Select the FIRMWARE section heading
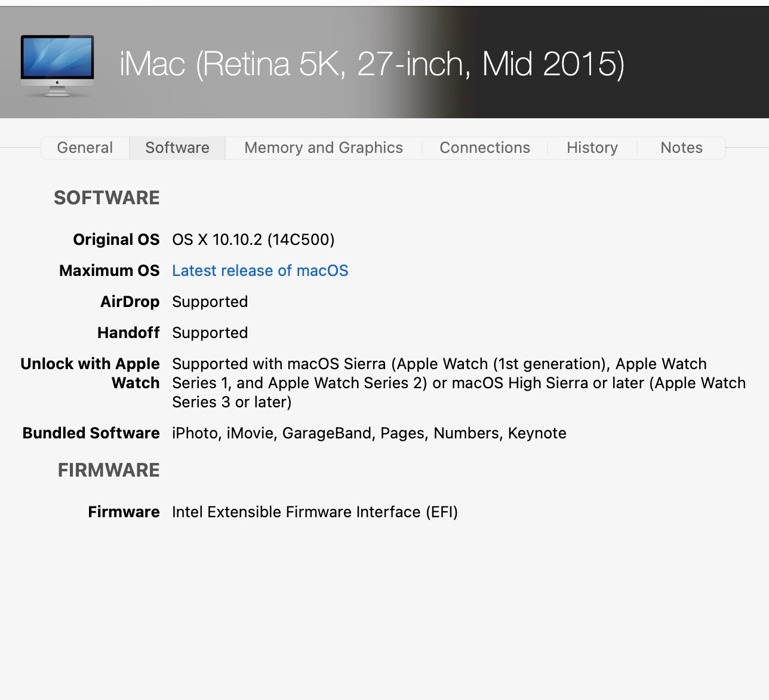769x700 pixels. click(109, 470)
